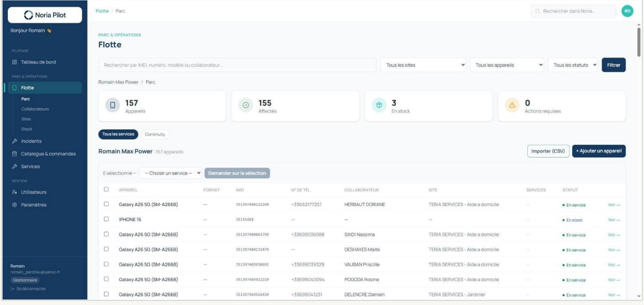
Task: Click the Se déconnecter logout icon
Action: [13, 289]
